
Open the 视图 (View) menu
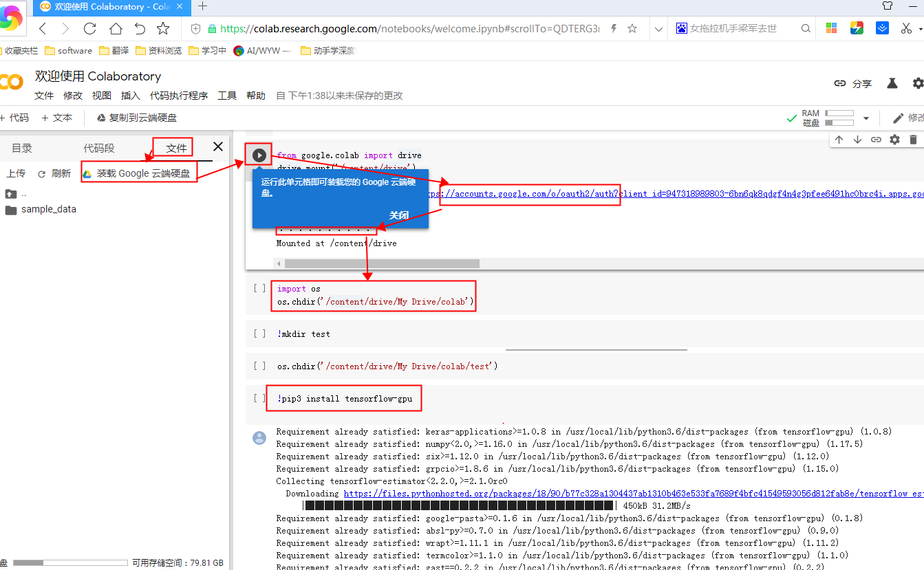click(102, 96)
